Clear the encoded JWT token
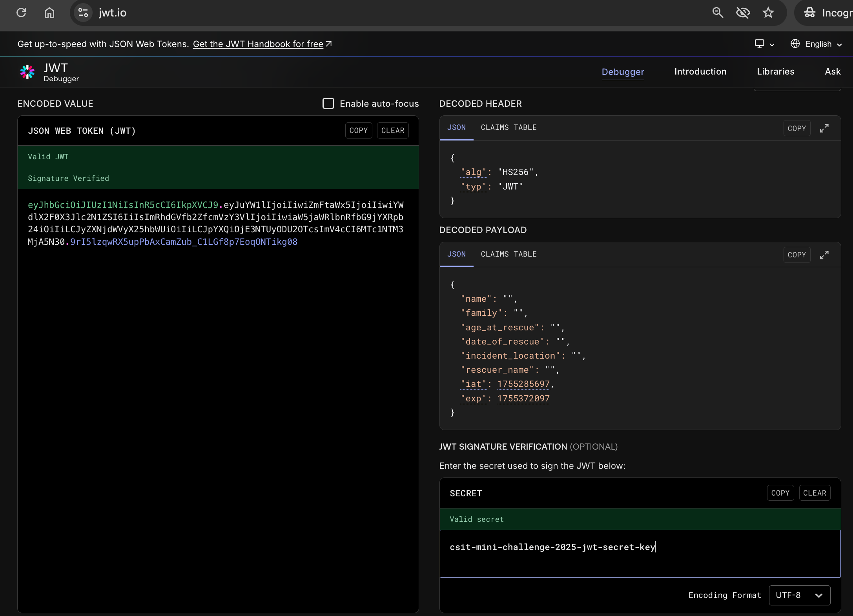The image size is (853, 616). [393, 131]
